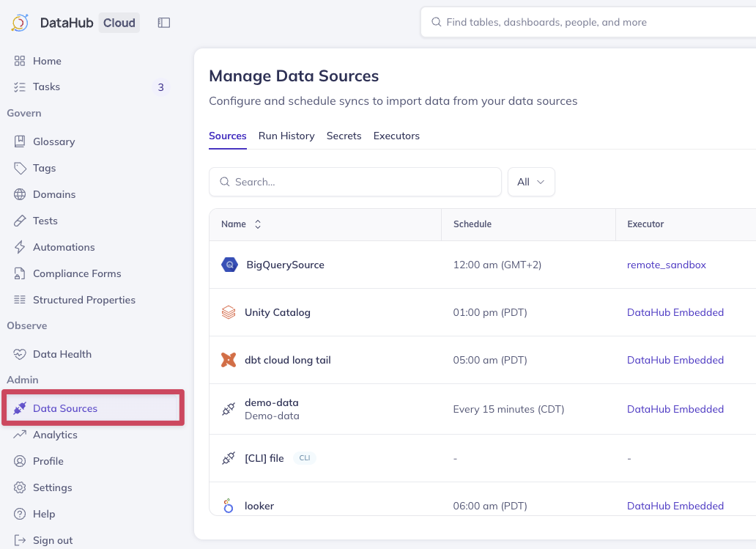The width and height of the screenshot is (756, 549).
Task: Click the 06:00 am (PDT) schedule cell
Action: [490, 506]
